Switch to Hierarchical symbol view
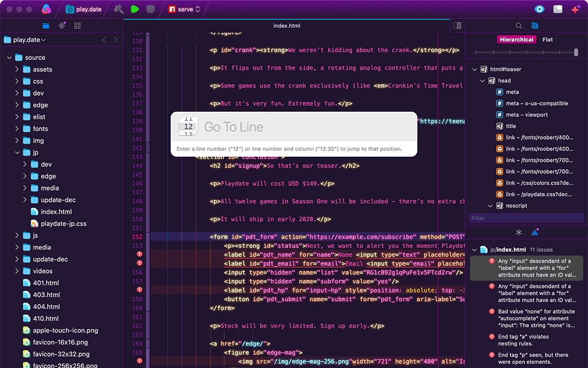Screen dimensions: 588x368 pos(516,39)
